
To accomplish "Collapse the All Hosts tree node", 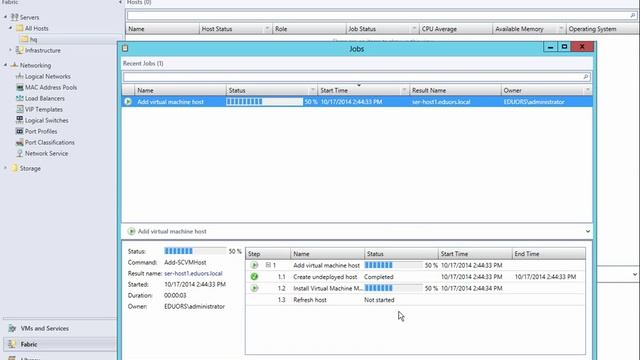I will point(11,28).
